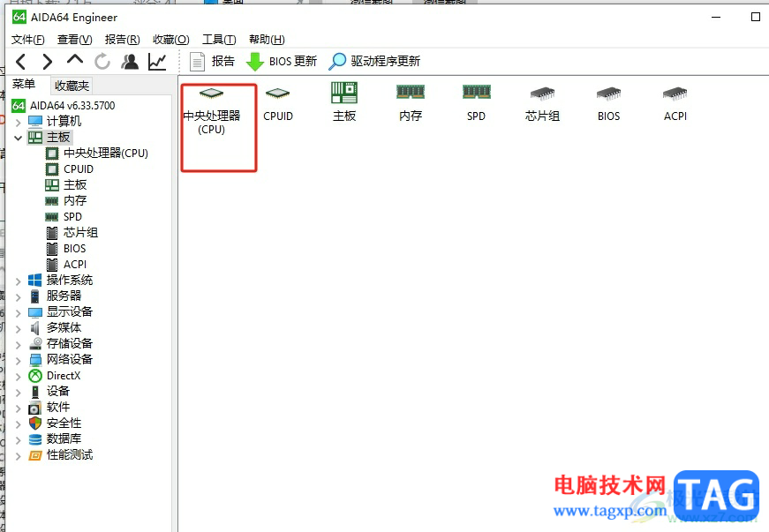The image size is (769, 532).
Task: Expand the DirectX tree node
Action: 19,376
